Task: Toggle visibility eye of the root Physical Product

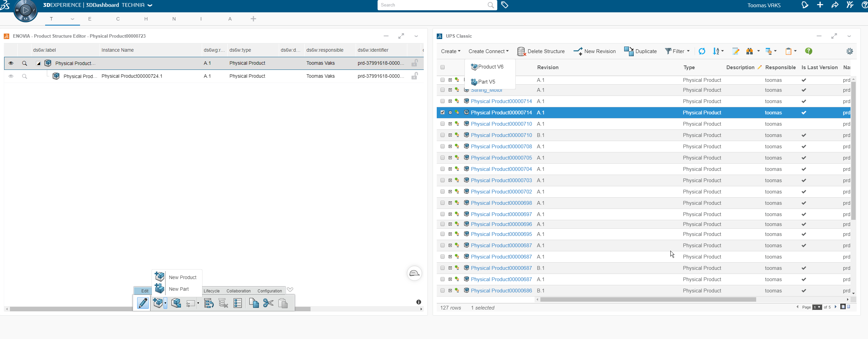Action: coord(11,63)
